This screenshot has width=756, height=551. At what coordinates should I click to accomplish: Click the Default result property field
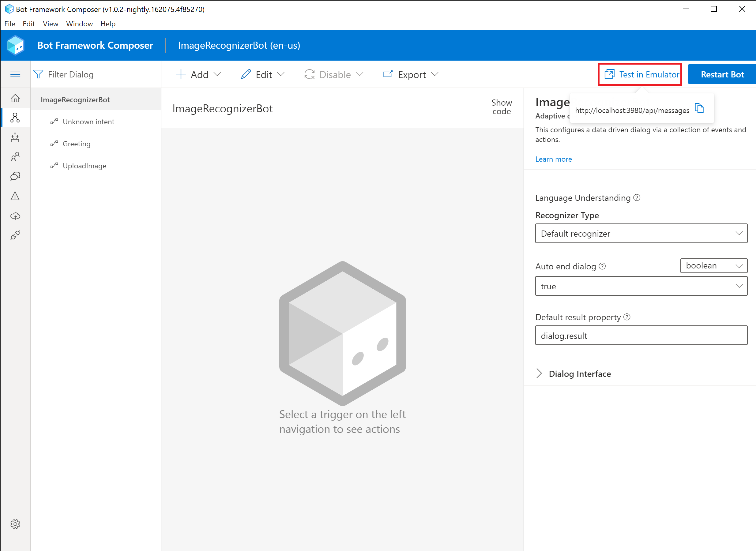[641, 335]
